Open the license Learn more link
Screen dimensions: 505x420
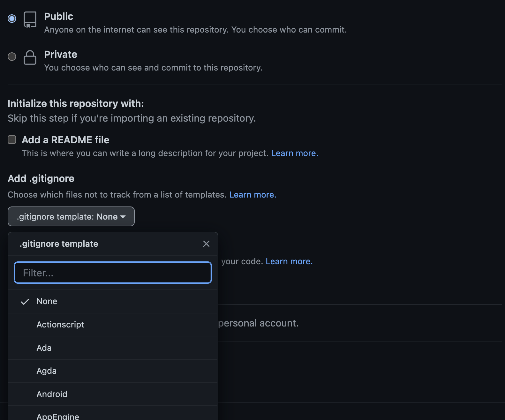coord(289,261)
